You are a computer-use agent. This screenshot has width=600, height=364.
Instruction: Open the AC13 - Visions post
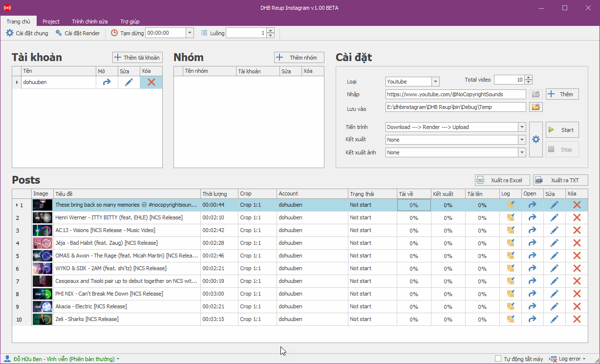tap(532, 230)
